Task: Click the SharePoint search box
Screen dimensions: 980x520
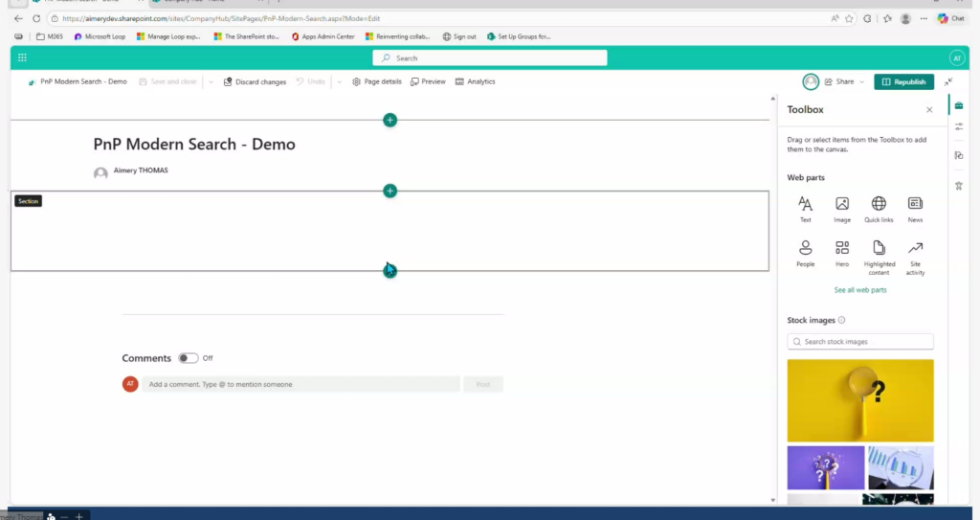Action: (x=489, y=57)
